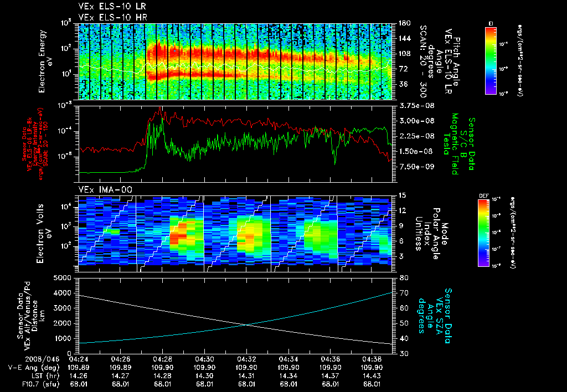Select the V-E Ang (deg) row label
567x392 pixels.
[x=33, y=368]
